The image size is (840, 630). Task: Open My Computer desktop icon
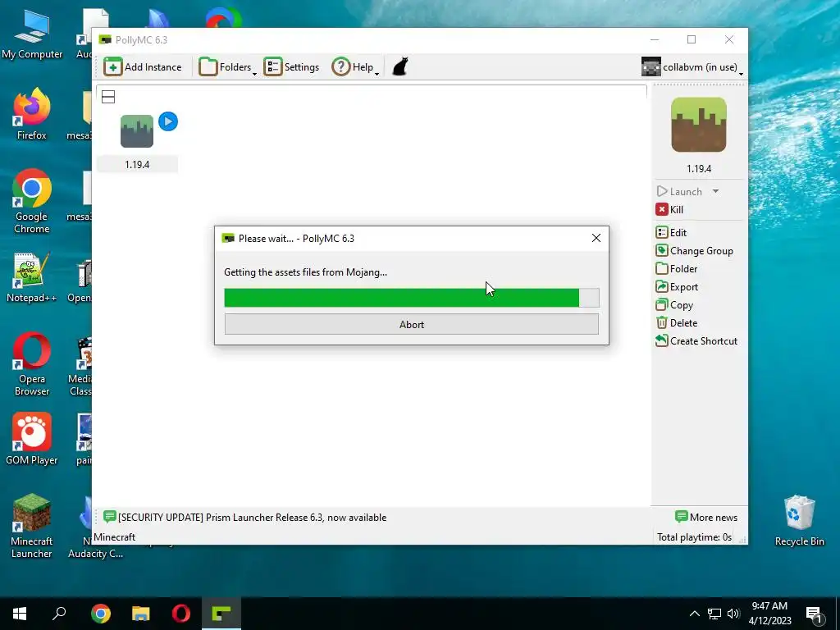point(32,34)
